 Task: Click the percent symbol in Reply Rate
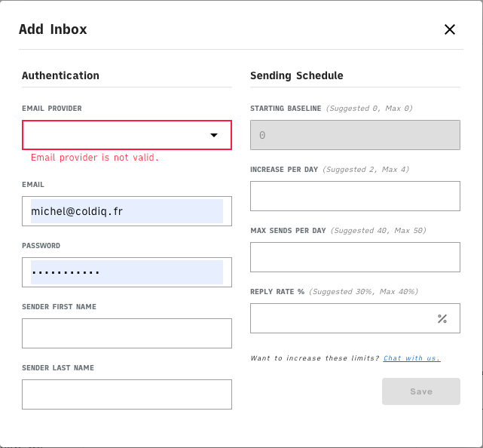click(442, 318)
